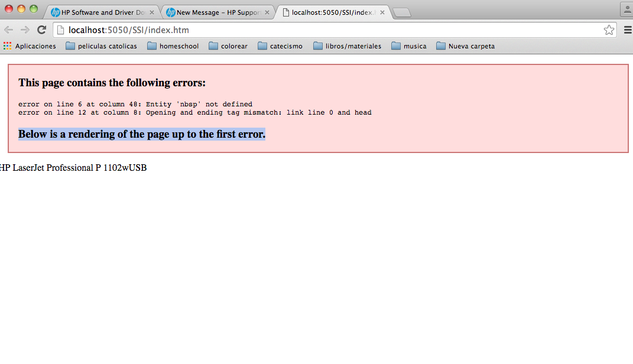633x364 pixels.
Task: Open the Aplicaciones apps shortcut
Action: point(30,46)
